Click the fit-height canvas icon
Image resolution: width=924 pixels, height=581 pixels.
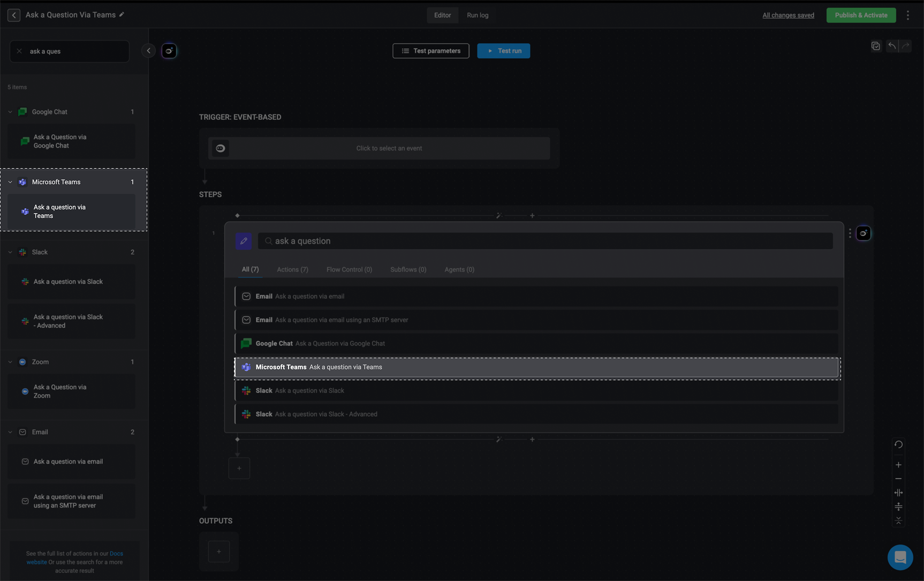[898, 507]
